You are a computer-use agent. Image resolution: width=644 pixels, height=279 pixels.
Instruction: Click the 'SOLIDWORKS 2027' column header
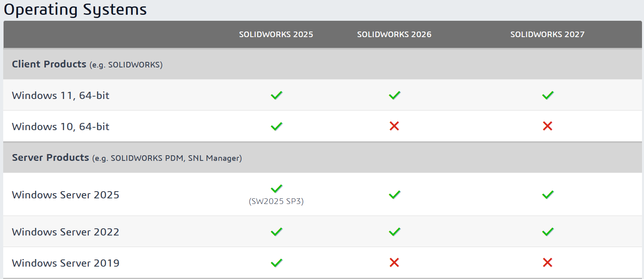[547, 34]
